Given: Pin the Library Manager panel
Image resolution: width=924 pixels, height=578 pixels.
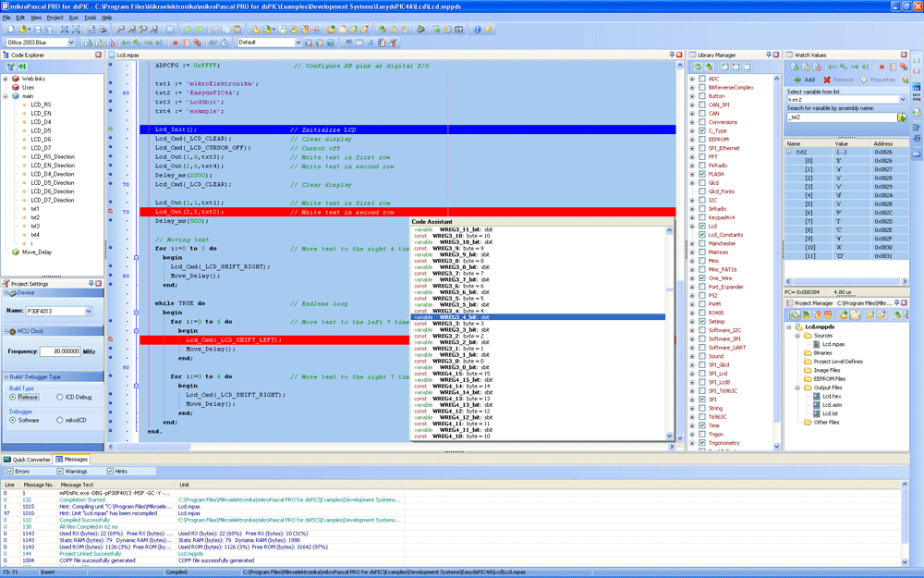Looking at the screenshot, I should point(769,55).
